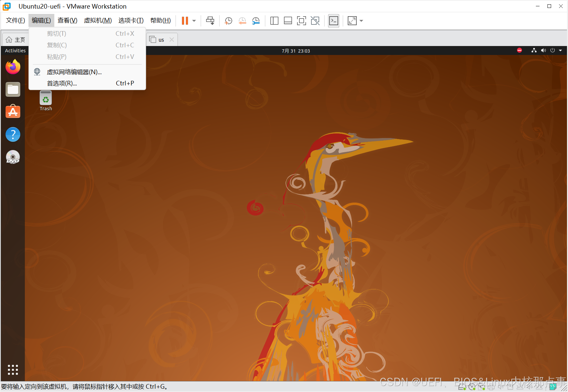Open the 虚拟机 menu
The width and height of the screenshot is (568, 392).
[98, 20]
